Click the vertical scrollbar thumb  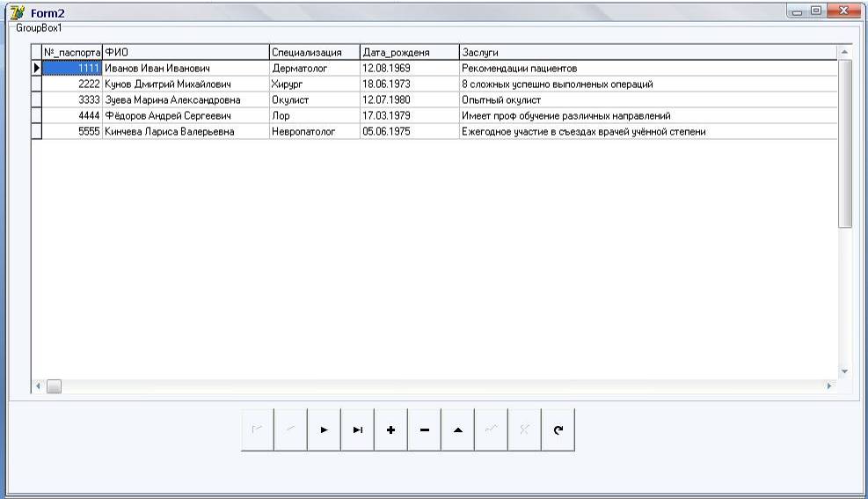tap(845, 143)
